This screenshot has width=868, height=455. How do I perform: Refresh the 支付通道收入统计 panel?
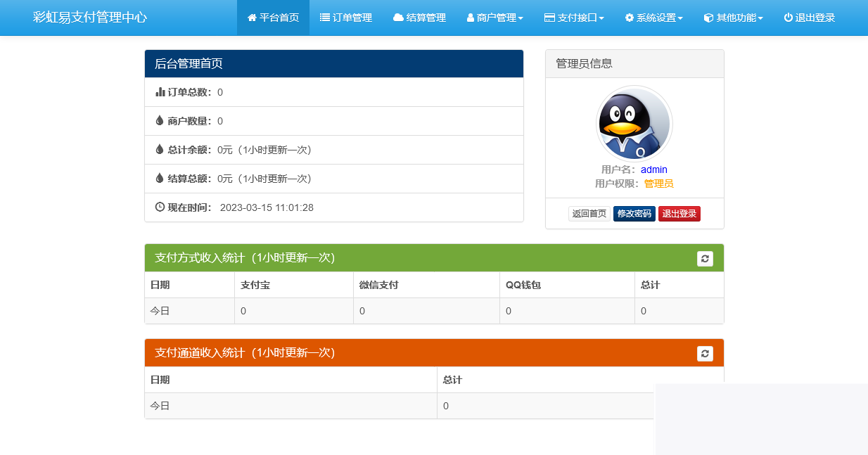coord(705,353)
